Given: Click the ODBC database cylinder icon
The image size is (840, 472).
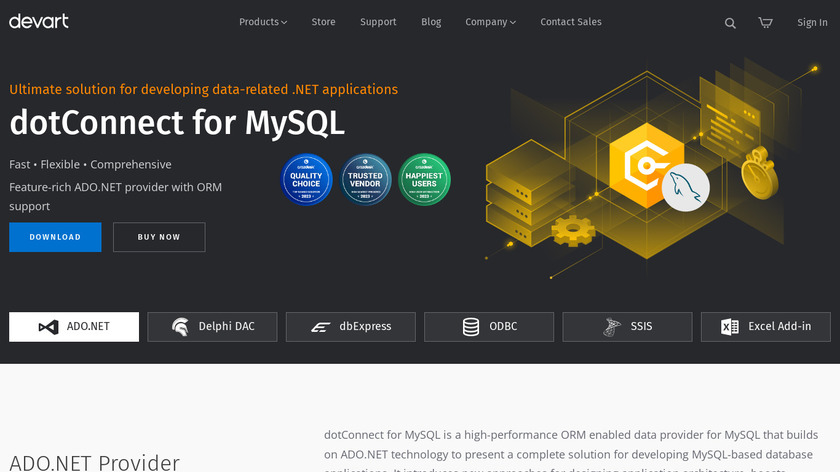Looking at the screenshot, I should coord(471,327).
